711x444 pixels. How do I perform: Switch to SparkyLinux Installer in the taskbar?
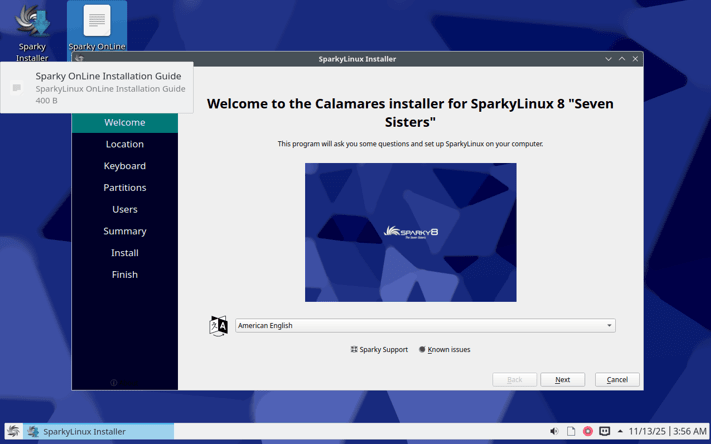point(99,431)
